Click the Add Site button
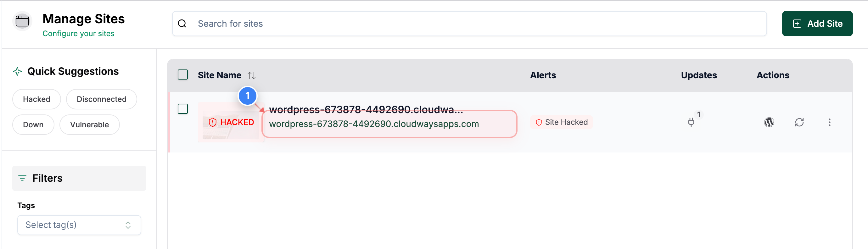The width and height of the screenshot is (868, 249). (817, 24)
